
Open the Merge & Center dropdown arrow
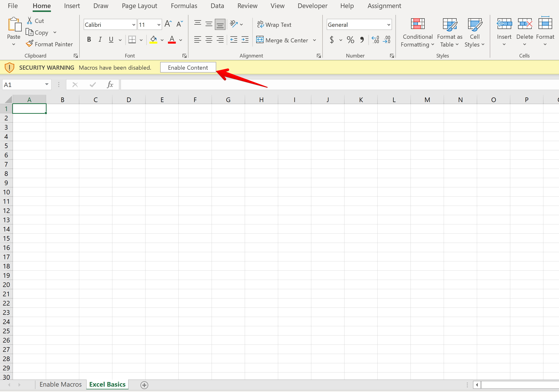click(x=314, y=40)
